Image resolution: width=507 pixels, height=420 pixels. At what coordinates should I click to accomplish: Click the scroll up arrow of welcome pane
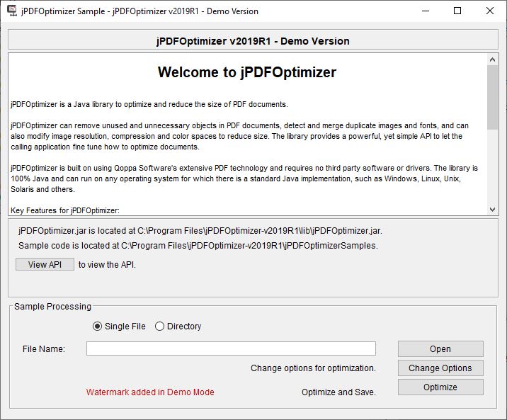[x=492, y=59]
